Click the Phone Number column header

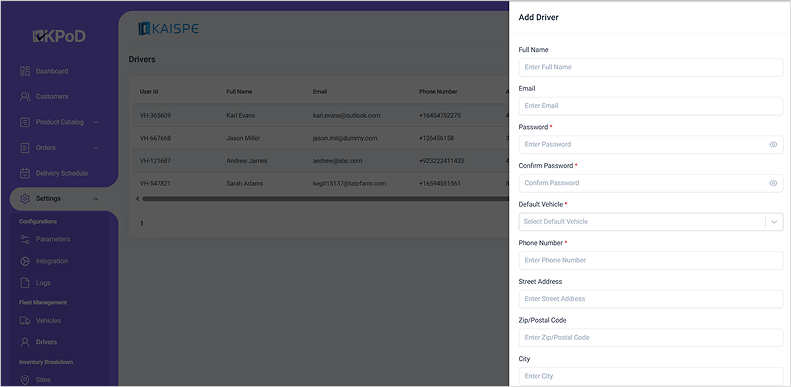(438, 92)
